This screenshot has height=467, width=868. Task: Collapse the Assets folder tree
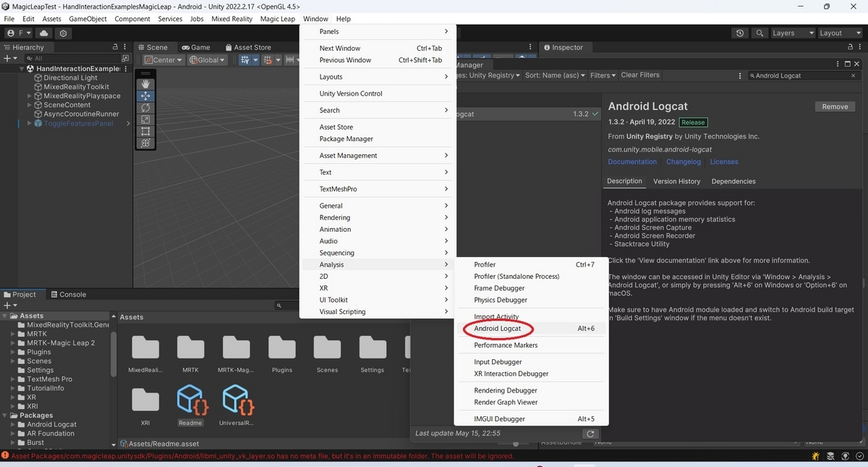[x=5, y=316]
